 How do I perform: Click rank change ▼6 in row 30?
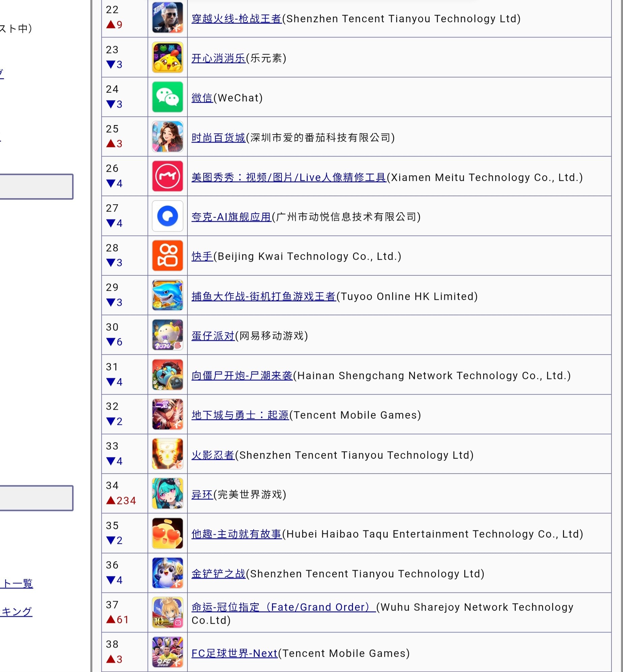click(114, 342)
